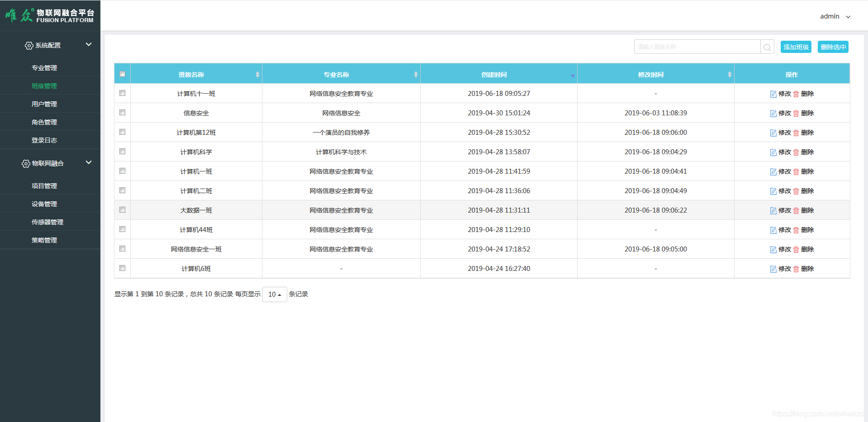Click trash icon for 计算机十一班 row
868x422 pixels.
796,94
